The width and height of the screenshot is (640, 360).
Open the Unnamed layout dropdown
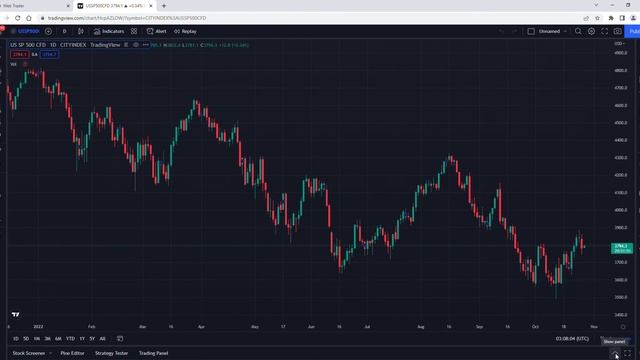point(553,31)
